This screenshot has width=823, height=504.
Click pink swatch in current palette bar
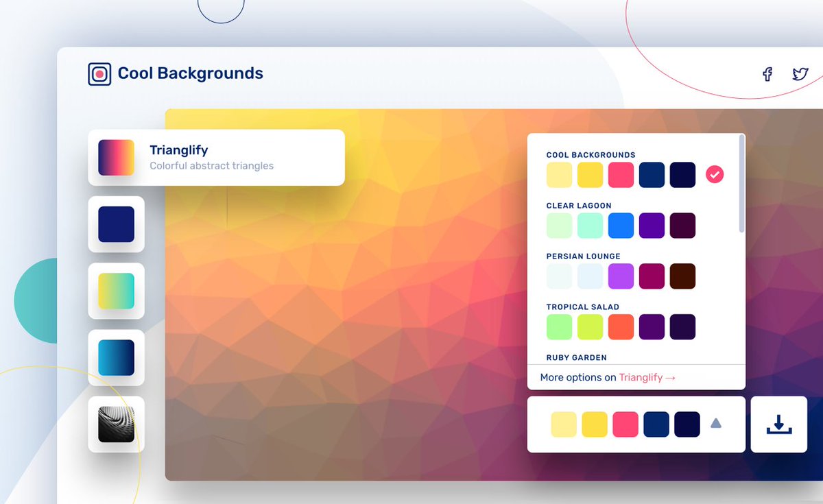coord(625,424)
